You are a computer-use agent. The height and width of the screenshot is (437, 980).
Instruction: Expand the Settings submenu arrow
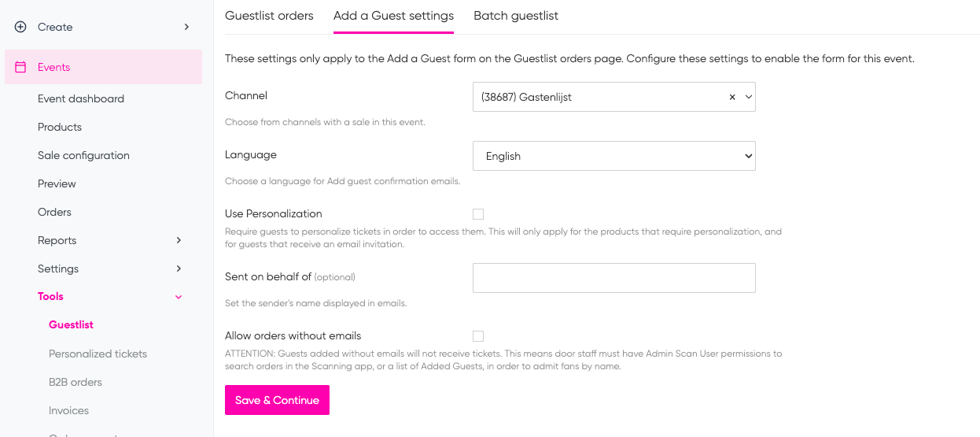pyautogui.click(x=179, y=268)
